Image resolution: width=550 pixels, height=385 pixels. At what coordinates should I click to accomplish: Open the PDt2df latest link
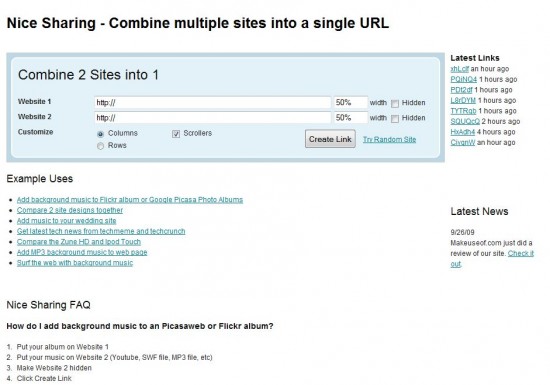coord(461,90)
